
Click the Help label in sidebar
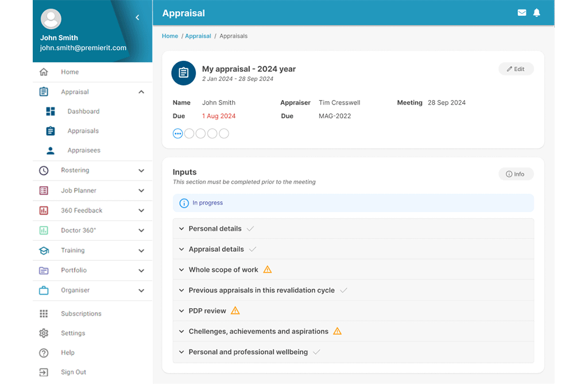click(x=68, y=352)
